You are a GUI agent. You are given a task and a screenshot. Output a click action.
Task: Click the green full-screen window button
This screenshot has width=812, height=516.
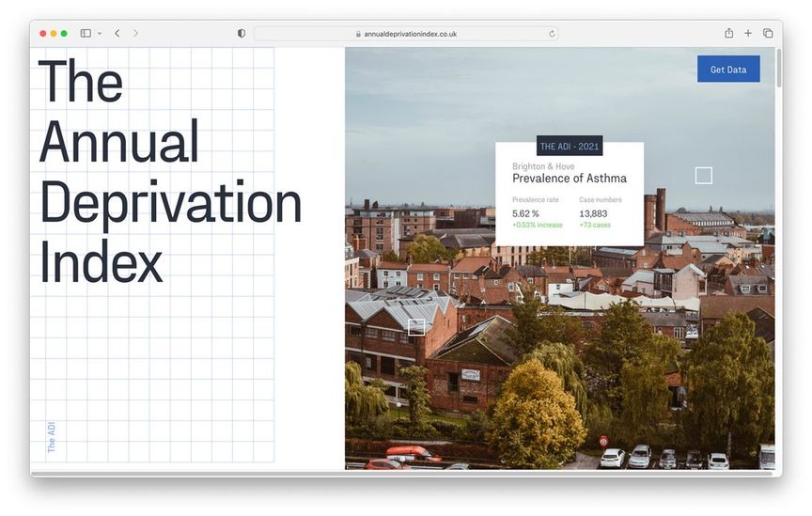pyautogui.click(x=64, y=33)
